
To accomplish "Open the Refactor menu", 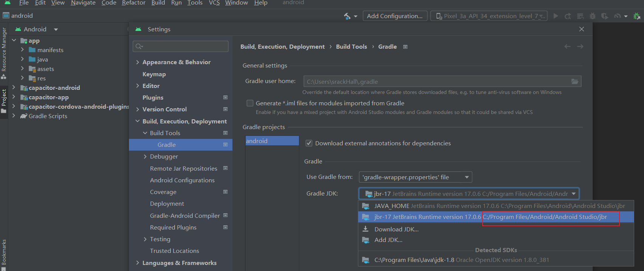I will [x=133, y=3].
